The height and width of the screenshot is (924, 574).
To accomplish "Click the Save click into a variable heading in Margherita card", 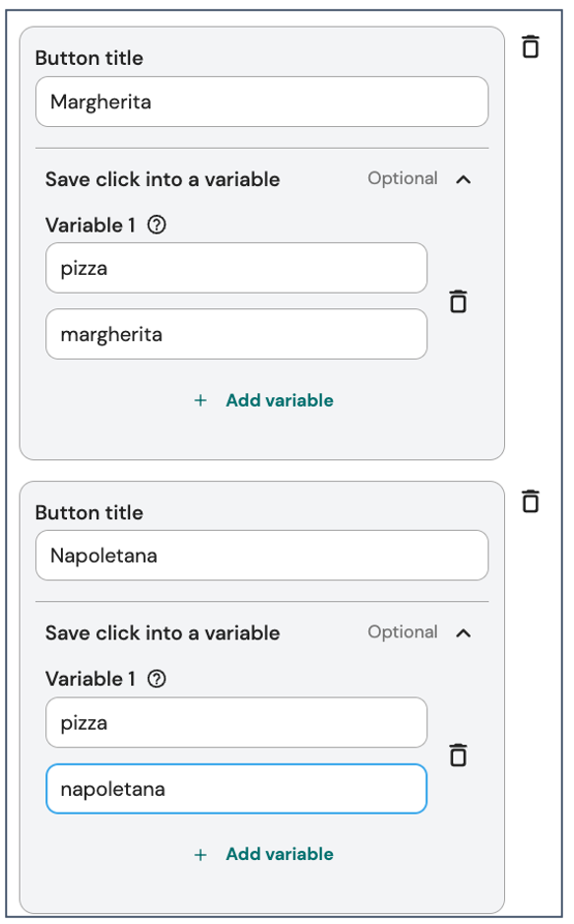I will (162, 179).
